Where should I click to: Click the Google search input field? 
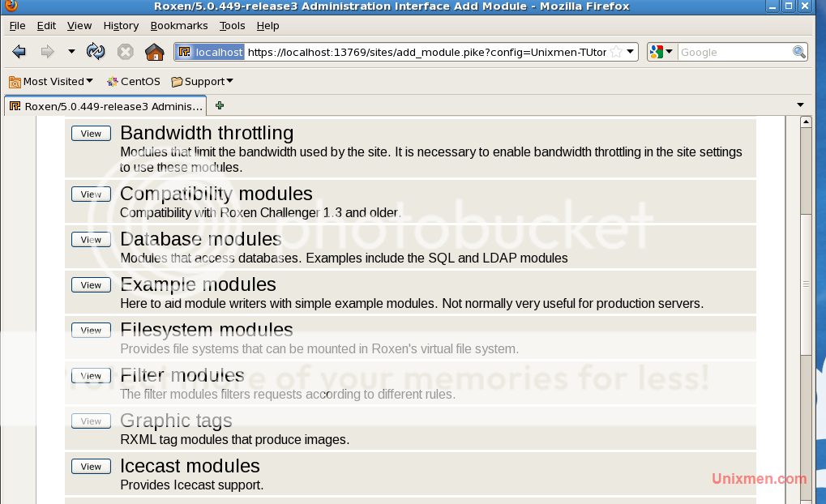734,52
